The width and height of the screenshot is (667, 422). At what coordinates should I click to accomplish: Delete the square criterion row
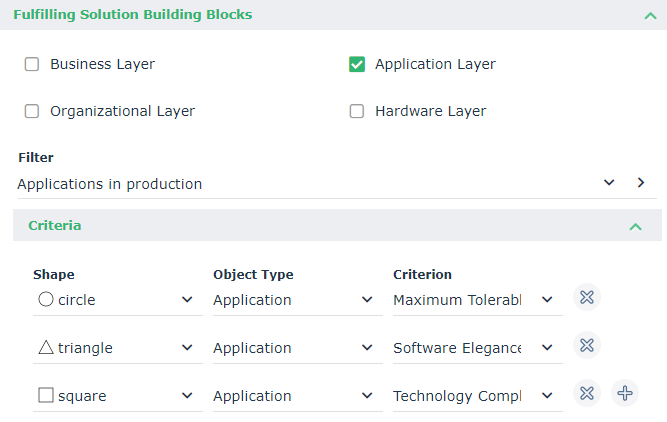click(587, 394)
